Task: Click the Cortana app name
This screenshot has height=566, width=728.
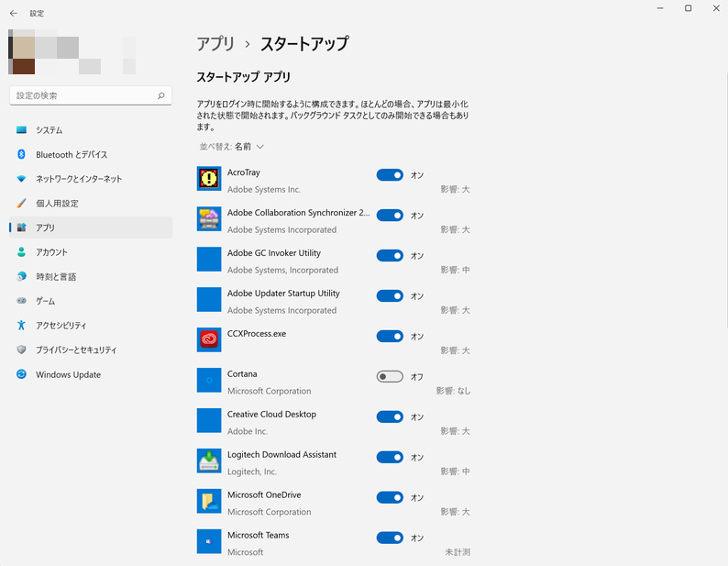Action: (242, 374)
